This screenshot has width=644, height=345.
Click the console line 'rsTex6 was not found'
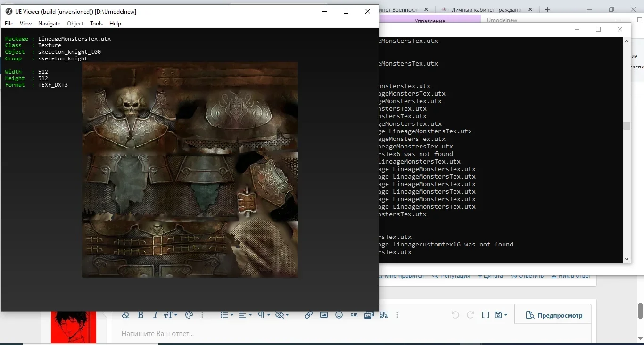(x=416, y=154)
